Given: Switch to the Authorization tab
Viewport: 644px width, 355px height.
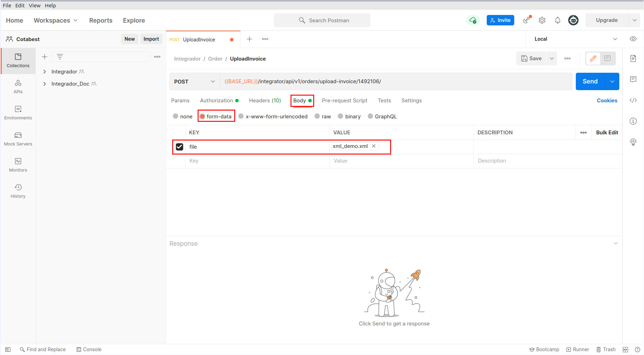Looking at the screenshot, I should pos(219,101).
